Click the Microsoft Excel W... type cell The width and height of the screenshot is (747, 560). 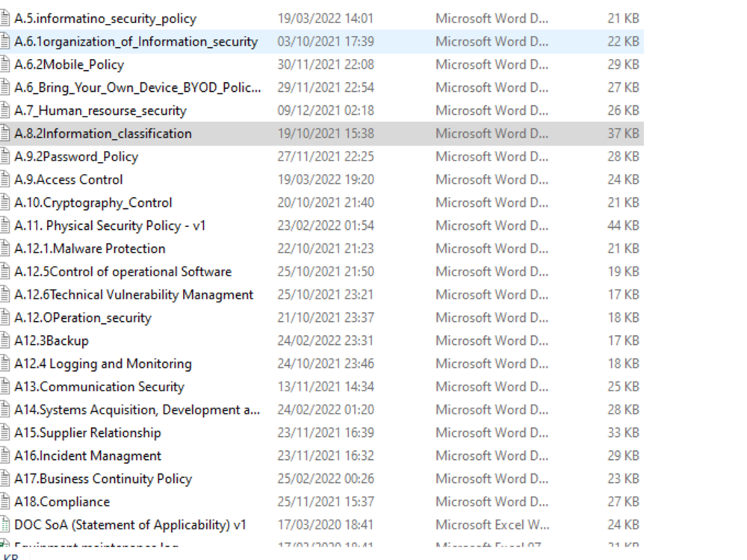click(492, 525)
